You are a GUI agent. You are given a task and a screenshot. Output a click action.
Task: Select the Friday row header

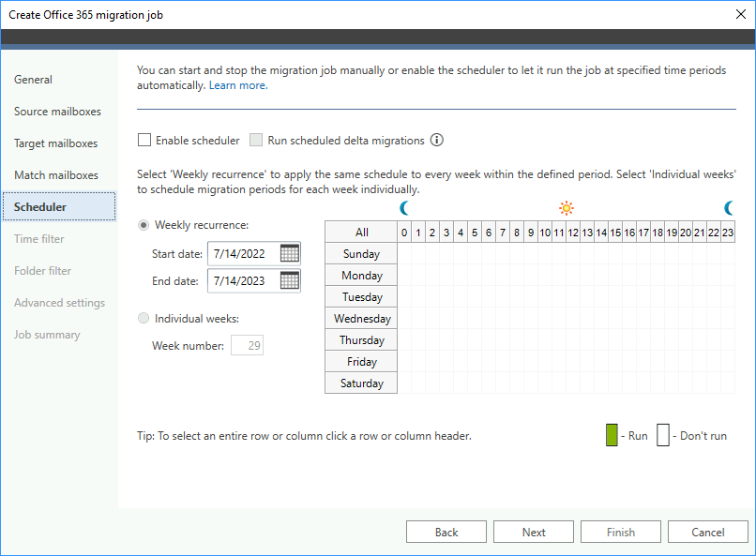pos(361,361)
